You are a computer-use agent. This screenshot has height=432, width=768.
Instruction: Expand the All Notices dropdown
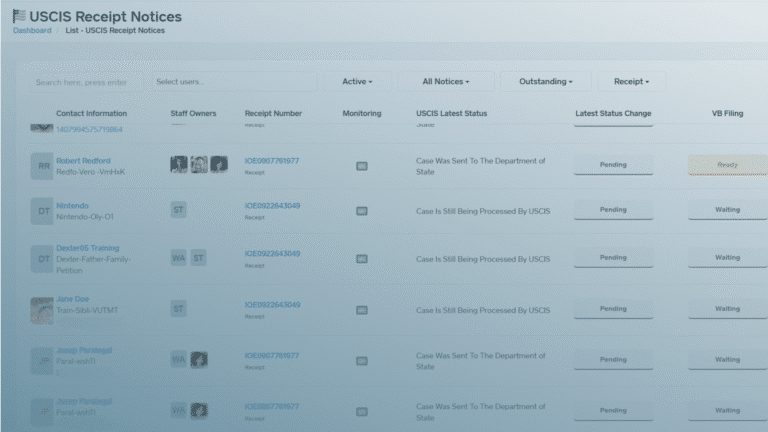tap(445, 81)
